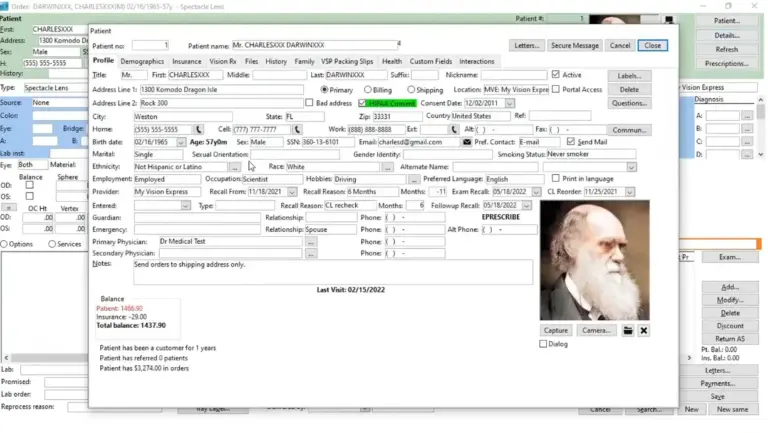Click Payments... button in Order window
The width and height of the screenshot is (768, 433).
717,384
